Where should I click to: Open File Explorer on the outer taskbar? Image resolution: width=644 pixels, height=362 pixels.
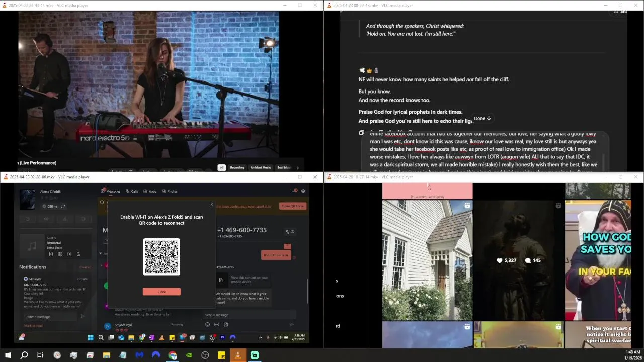coord(106,355)
